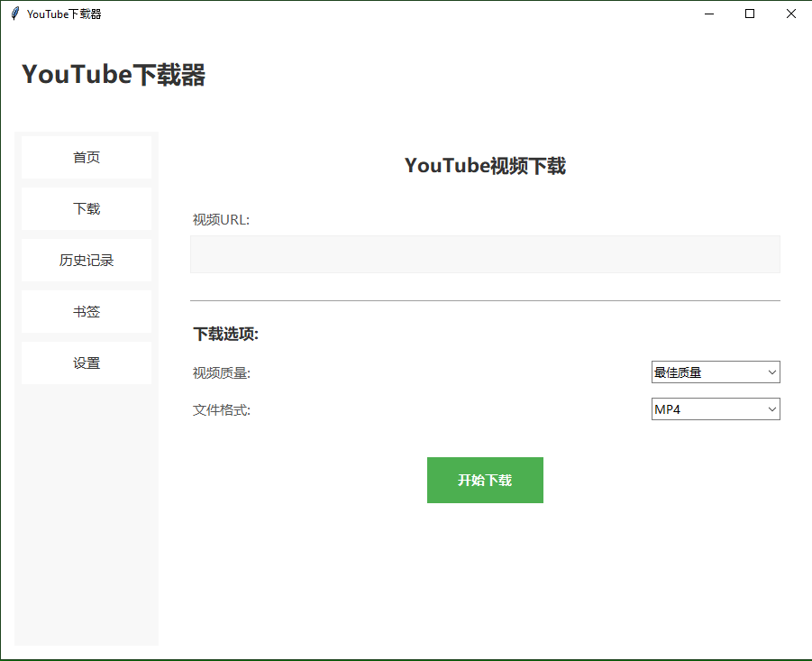Viewport: 812px width, 661px height.
Task: Click the 文件格式: label
Action: pyautogui.click(x=222, y=410)
